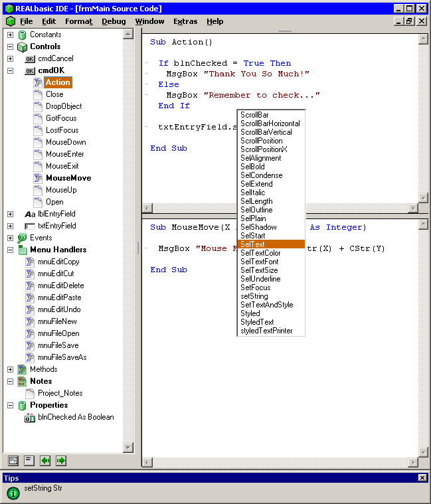The width and height of the screenshot is (431, 504).
Task: Choose SelText in autocomplete list
Action: (x=271, y=244)
